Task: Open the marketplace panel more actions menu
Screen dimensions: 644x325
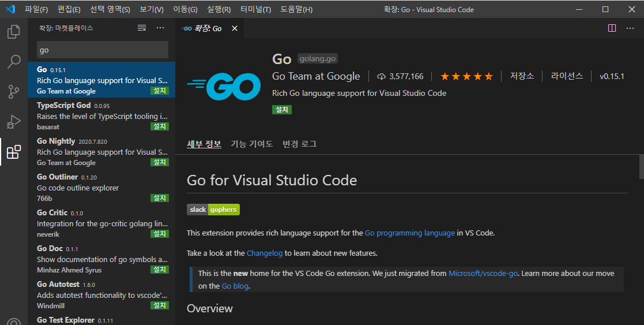Action: (160, 28)
